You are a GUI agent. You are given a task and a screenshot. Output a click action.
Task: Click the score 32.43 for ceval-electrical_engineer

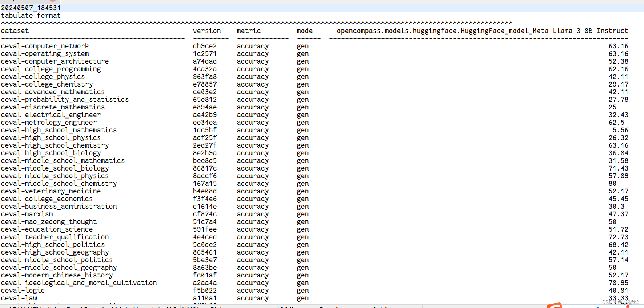(x=619, y=115)
